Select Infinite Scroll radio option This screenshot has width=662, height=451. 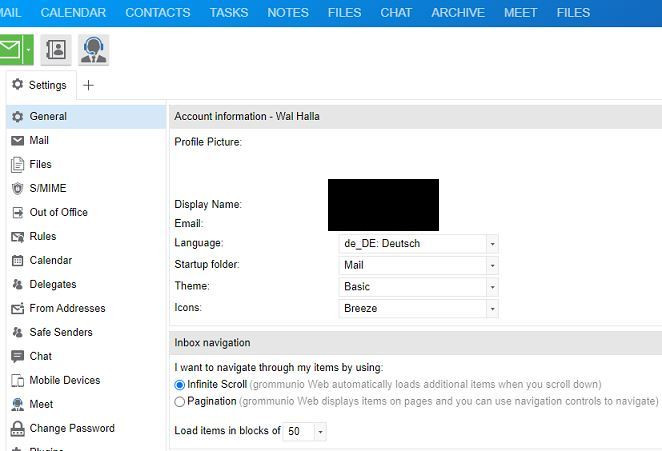point(180,384)
